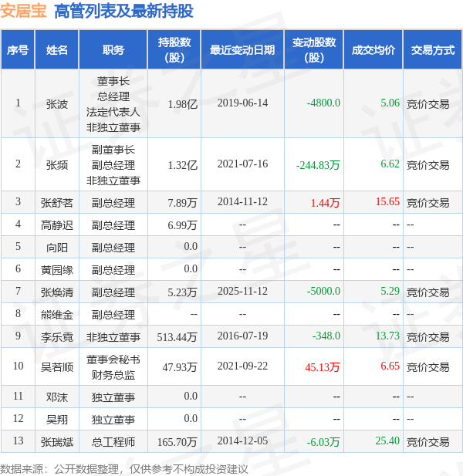Viewport: 463px width, 476px height.
Task: Click 董事会秘书 财务总监 position cell
Action: (113, 367)
